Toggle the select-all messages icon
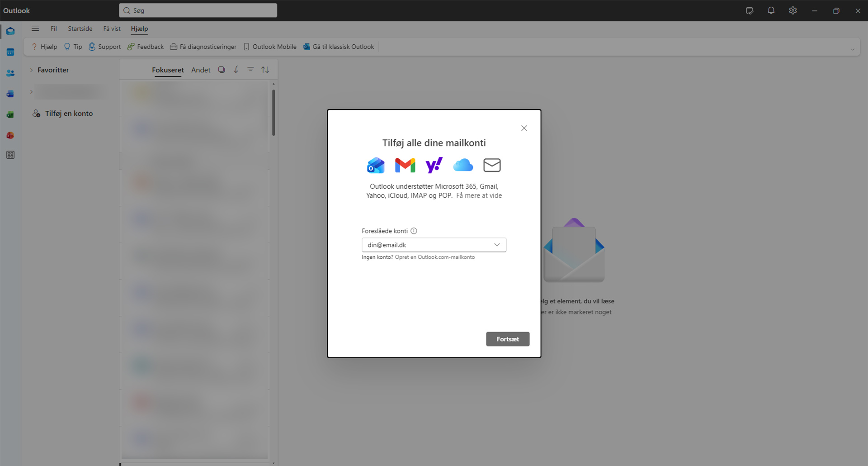 click(x=222, y=70)
